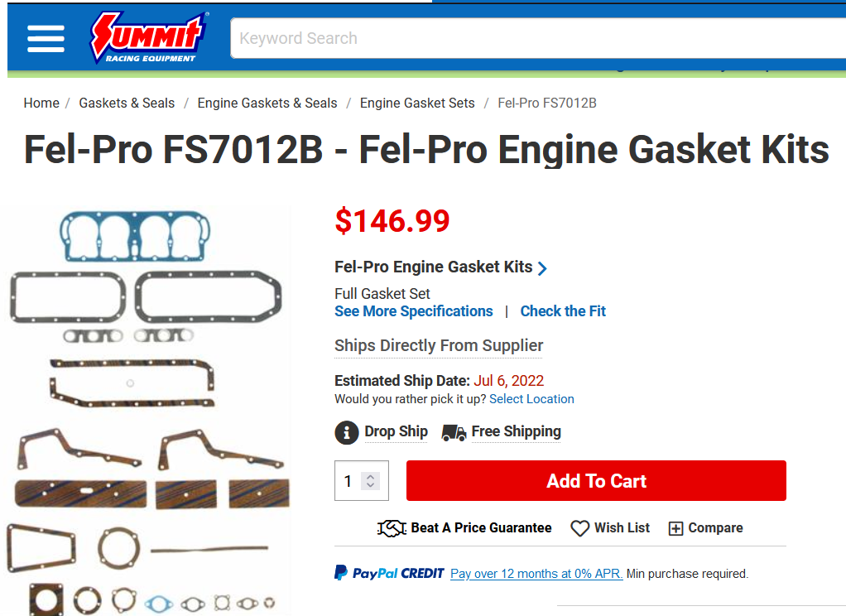Click the Summit Racing Equipment logo

click(148, 38)
